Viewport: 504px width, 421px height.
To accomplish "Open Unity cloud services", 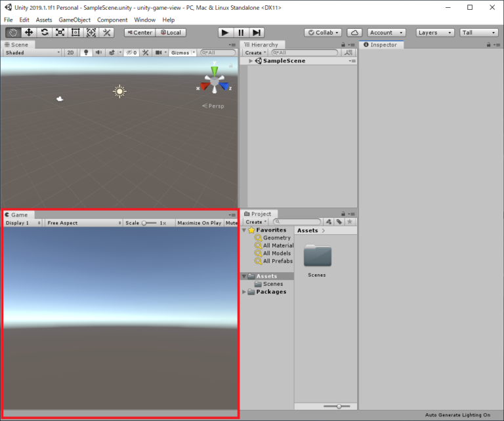I will pyautogui.click(x=354, y=32).
